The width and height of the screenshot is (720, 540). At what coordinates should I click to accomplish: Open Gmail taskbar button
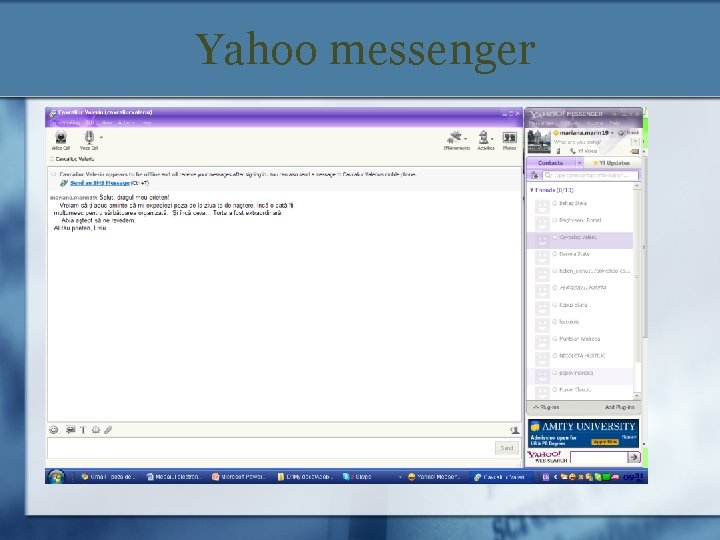click(x=109, y=477)
